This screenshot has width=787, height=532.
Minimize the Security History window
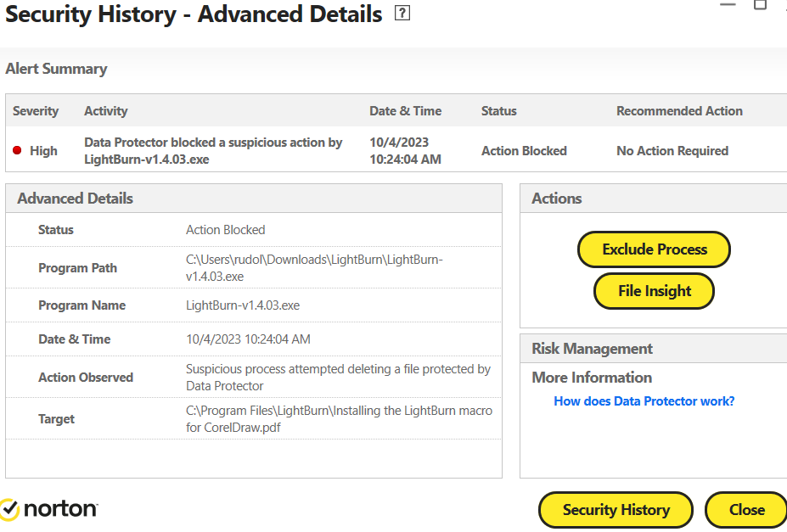728,4
